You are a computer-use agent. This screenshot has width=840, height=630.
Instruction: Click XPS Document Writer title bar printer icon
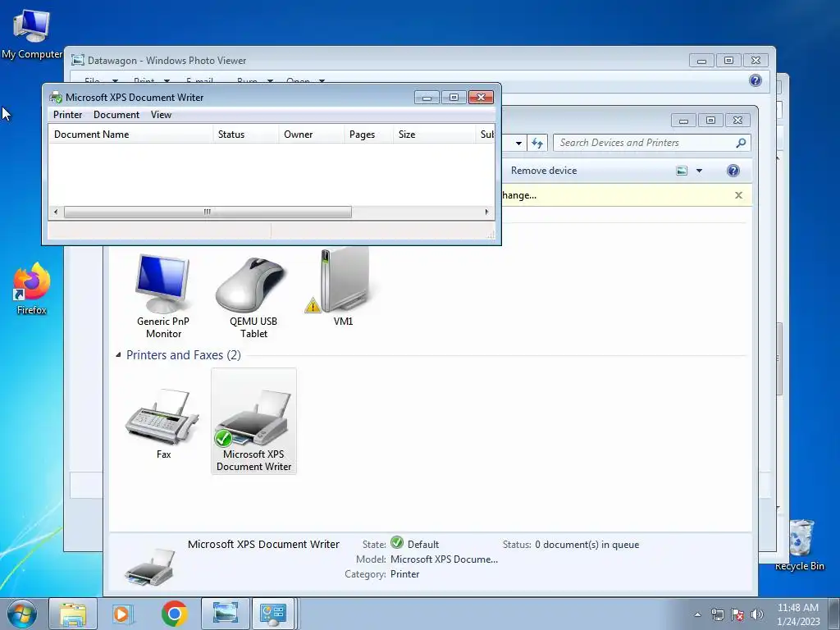[56, 98]
